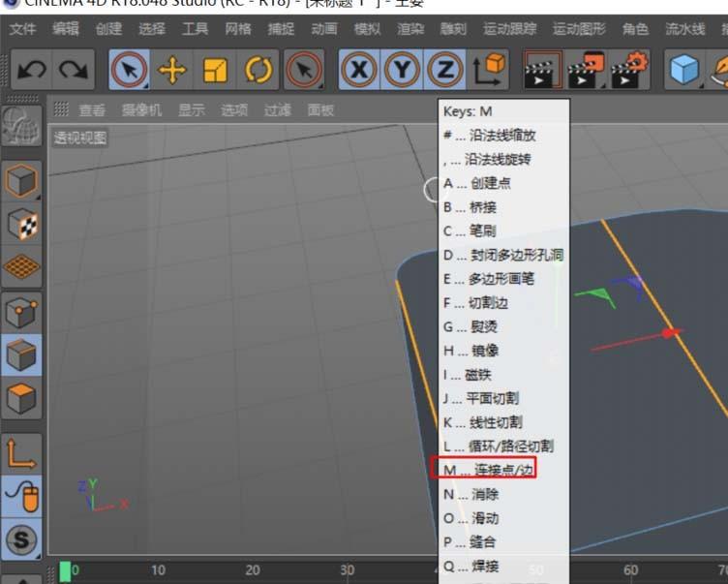This screenshot has width=728, height=584.
Task: Select the Live Selection tool
Action: [x=129, y=70]
